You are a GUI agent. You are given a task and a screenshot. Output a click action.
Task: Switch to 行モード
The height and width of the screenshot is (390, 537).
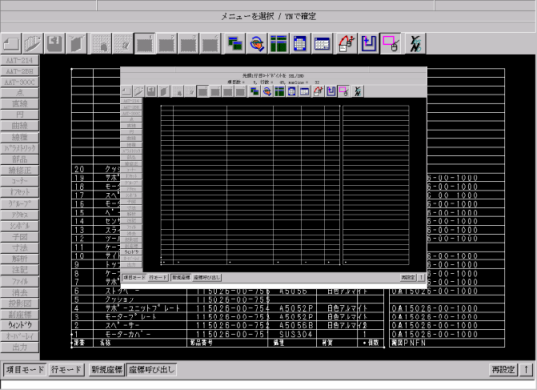[x=66, y=370]
